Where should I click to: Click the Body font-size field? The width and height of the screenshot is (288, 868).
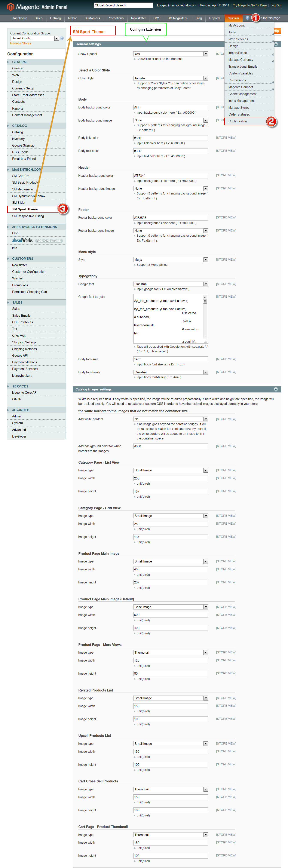coord(171,359)
